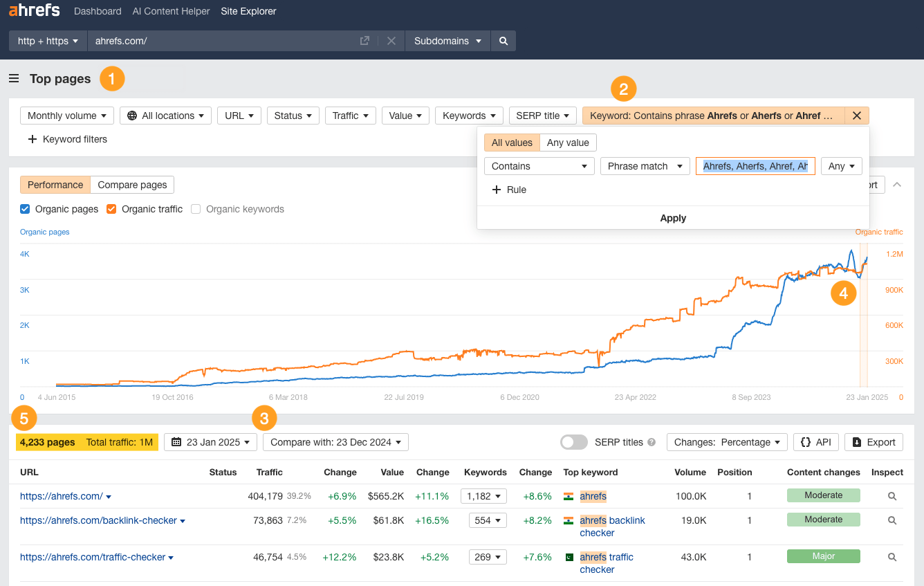
Task: Expand the Changes: Percentage dropdown
Action: 727,441
